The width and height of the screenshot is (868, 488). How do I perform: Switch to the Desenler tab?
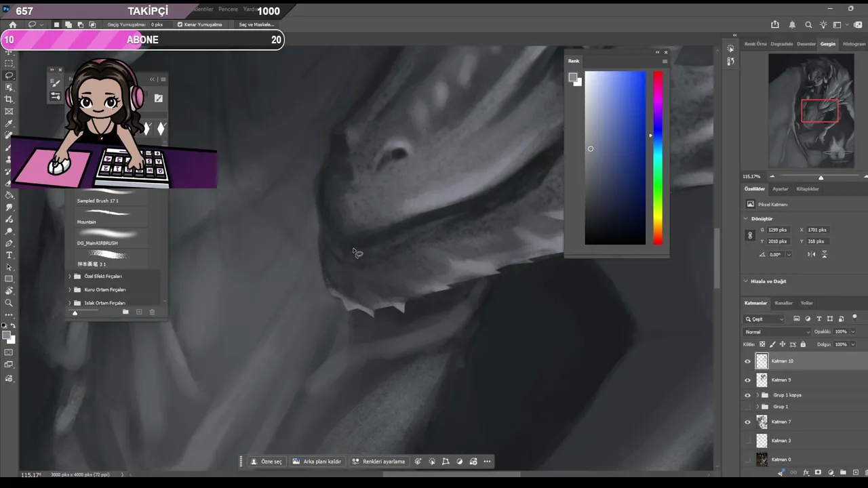point(806,44)
